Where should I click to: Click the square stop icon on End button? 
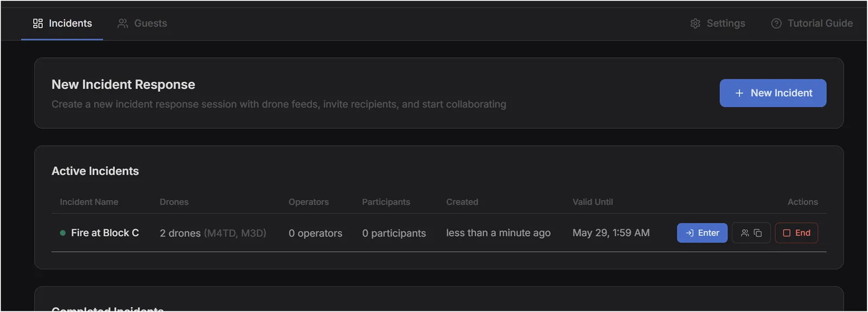(787, 233)
